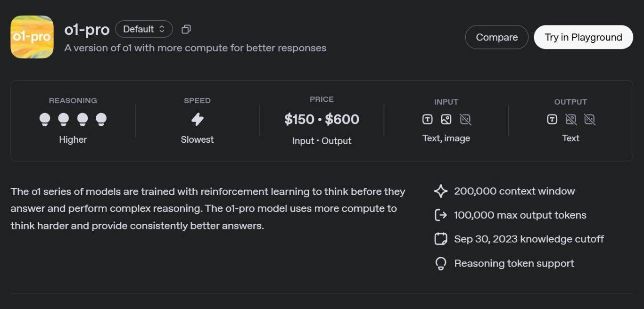Click the o1-pro model thumbnail
Viewport: 644px width, 309px height.
(32, 37)
